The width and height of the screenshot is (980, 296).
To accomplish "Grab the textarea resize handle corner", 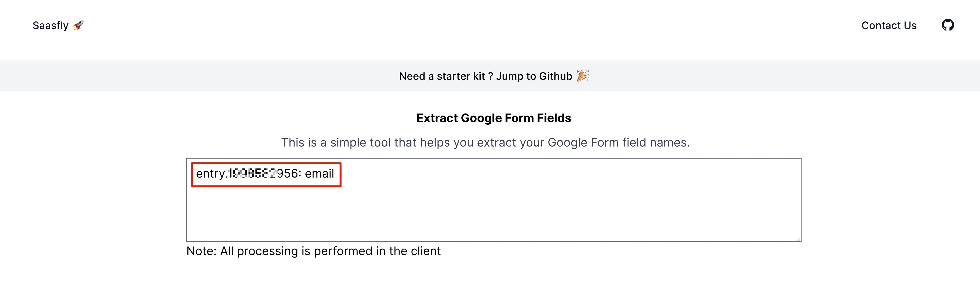I will click(x=799, y=239).
